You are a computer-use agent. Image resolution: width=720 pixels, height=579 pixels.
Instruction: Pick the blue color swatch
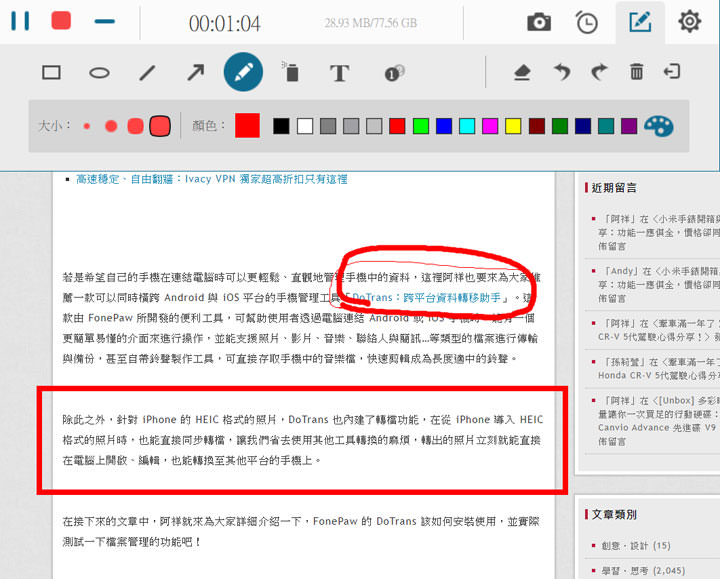(444, 126)
